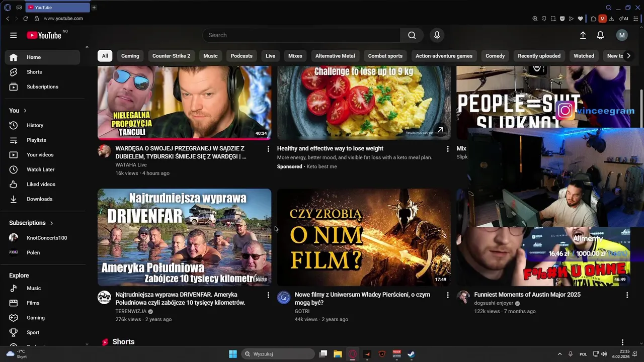The height and width of the screenshot is (362, 644).
Task: Click the browser reload button
Action: 26,19
